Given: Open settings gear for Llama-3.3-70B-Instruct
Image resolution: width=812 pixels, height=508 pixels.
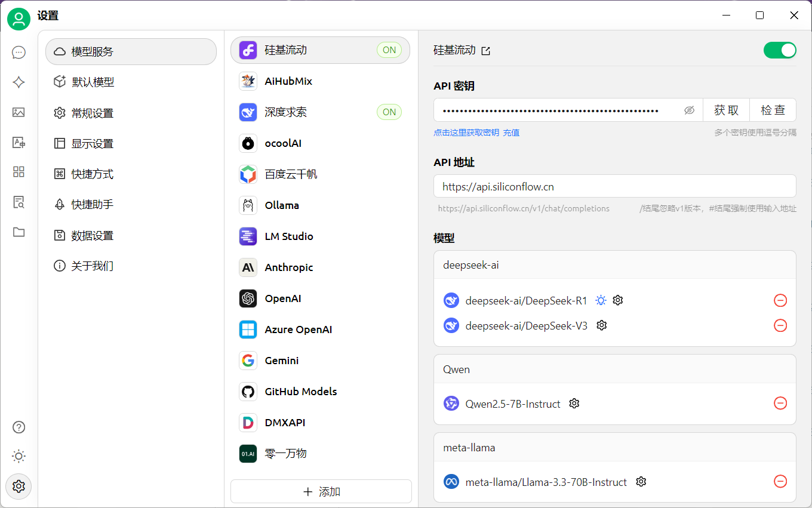Looking at the screenshot, I should pos(641,481).
